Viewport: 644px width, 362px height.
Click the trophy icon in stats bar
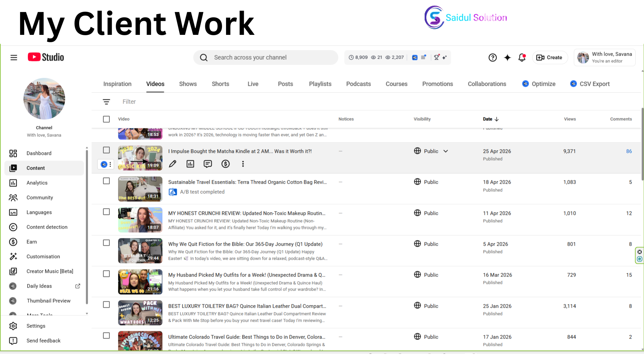436,57
